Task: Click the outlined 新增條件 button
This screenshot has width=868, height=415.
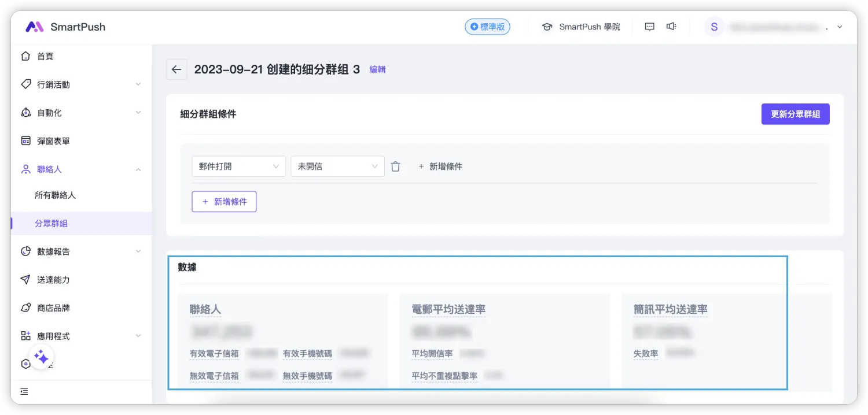Action: pos(224,202)
